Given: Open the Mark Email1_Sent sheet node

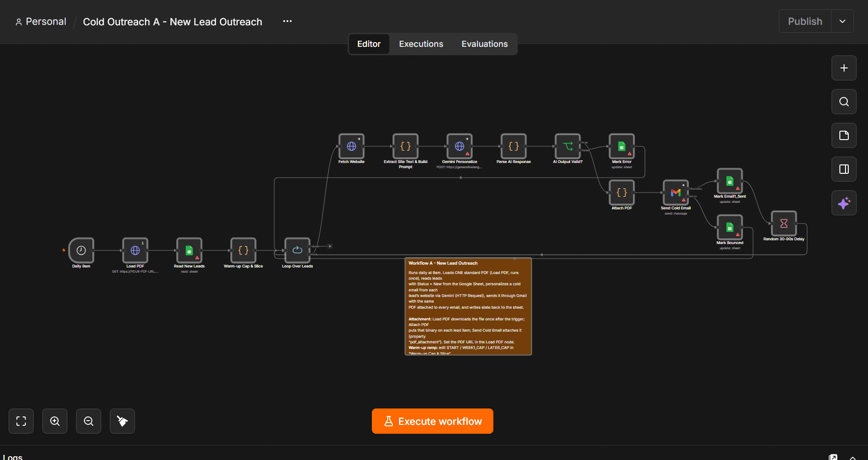Looking at the screenshot, I should [730, 181].
